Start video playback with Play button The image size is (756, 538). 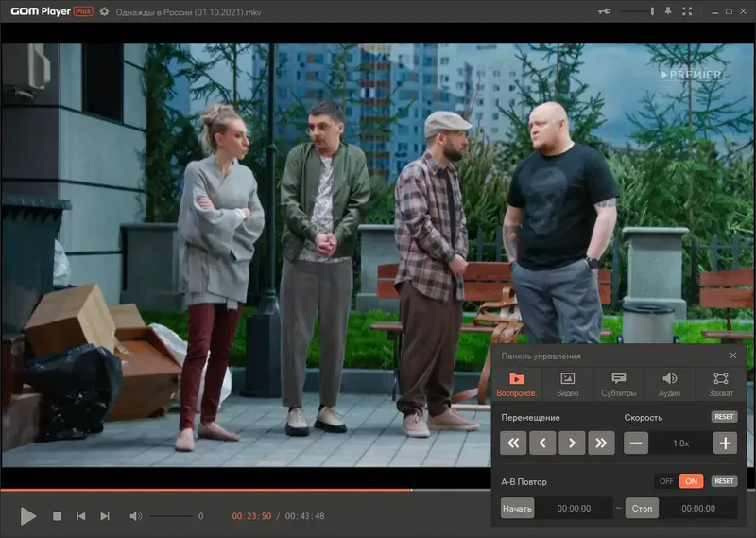[x=28, y=516]
